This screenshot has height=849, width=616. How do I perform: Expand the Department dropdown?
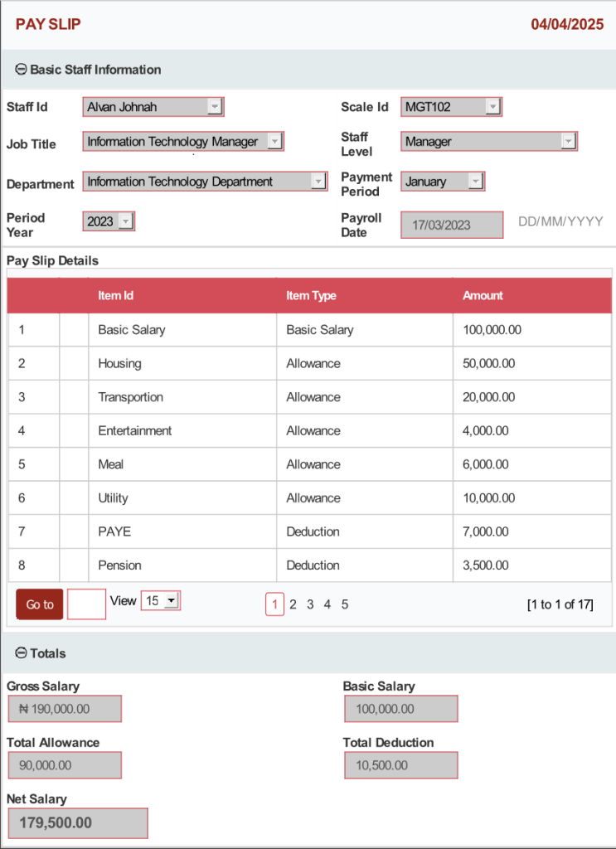[318, 182]
